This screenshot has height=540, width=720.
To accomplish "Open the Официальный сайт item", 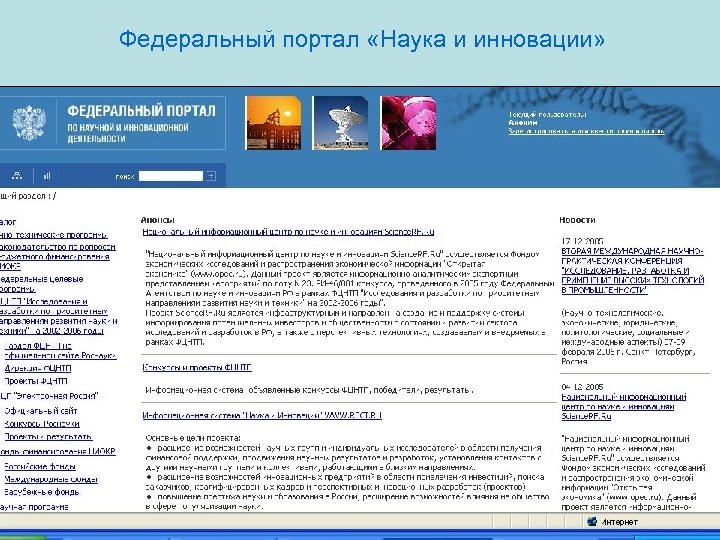I will click(41, 411).
